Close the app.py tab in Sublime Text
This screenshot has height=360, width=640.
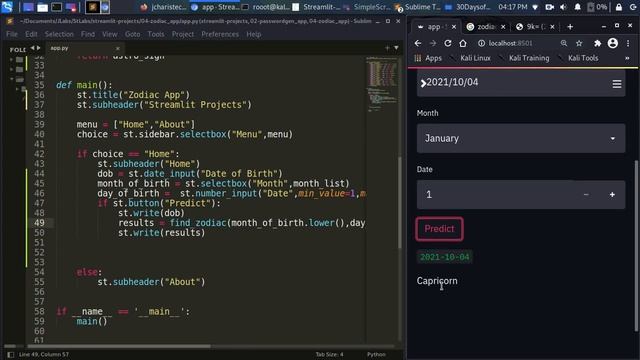tap(118, 49)
